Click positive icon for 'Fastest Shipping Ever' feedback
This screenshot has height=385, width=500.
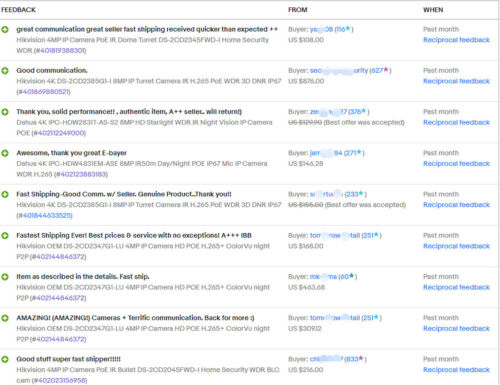point(5,236)
